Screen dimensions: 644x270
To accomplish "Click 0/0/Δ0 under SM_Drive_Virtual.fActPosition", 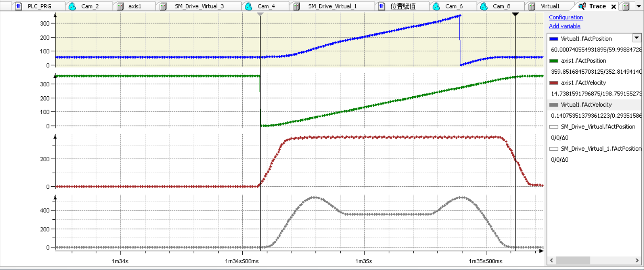I will tap(559, 138).
